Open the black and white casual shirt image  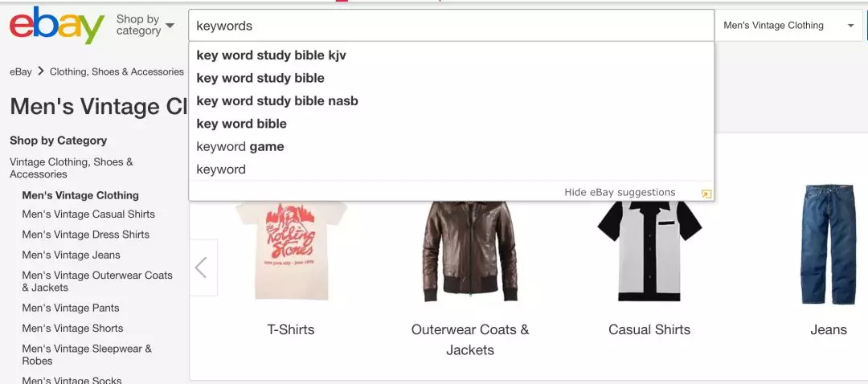click(649, 251)
